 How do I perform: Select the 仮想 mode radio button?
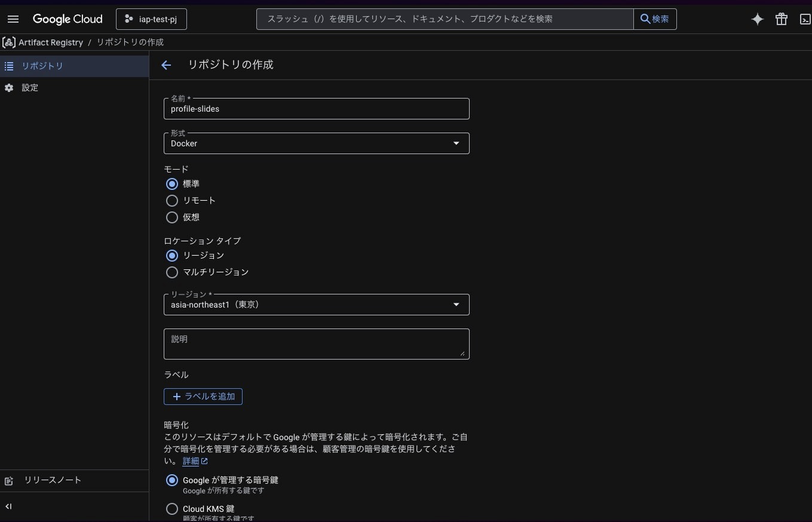click(x=172, y=217)
